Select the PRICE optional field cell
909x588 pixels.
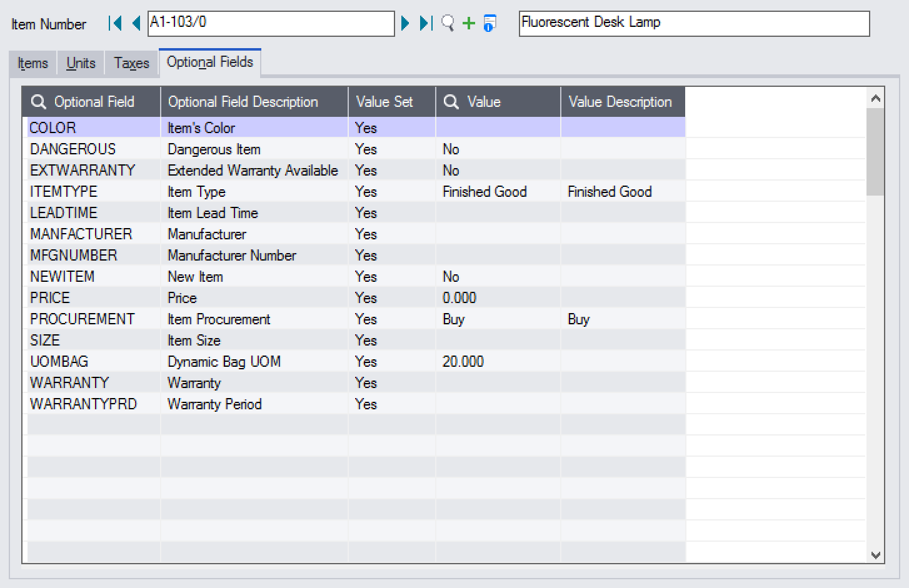[94, 297]
